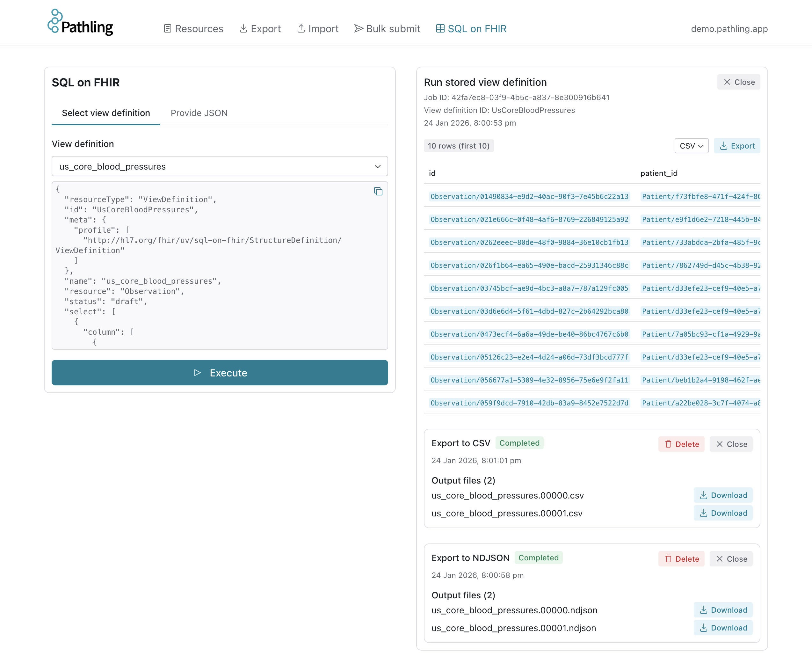Open Observation/03745bcf-ae9d-4bc3-a8a7-787a129fc005

pos(529,288)
